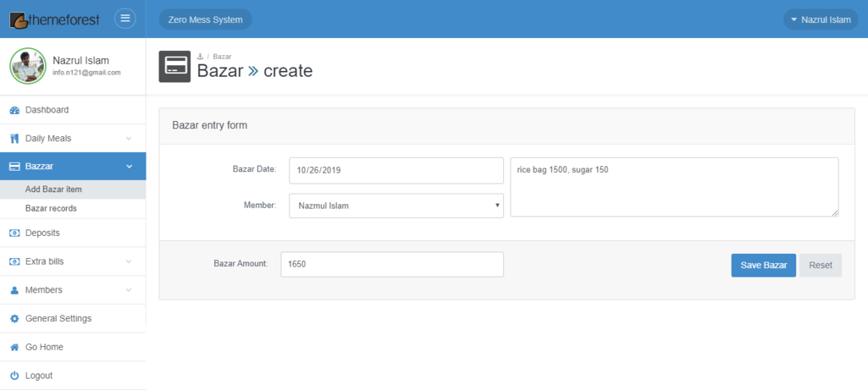Viewport: 868px width, 390px height.
Task: Select the Add Bazar item entry
Action: tap(53, 190)
